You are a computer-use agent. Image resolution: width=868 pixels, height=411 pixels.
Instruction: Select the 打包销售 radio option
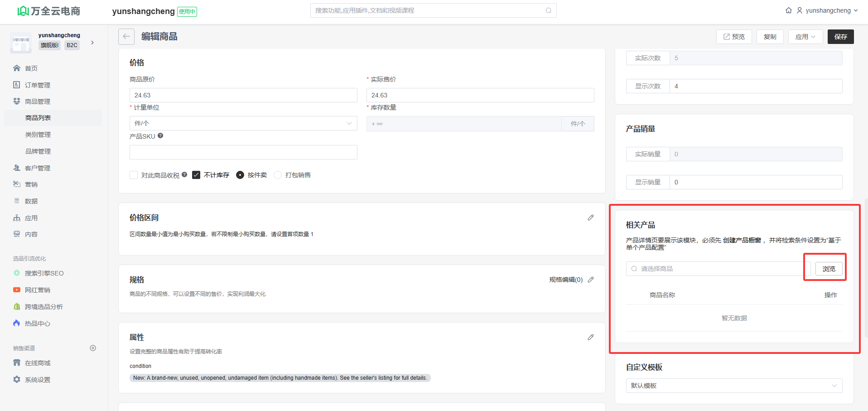278,175
